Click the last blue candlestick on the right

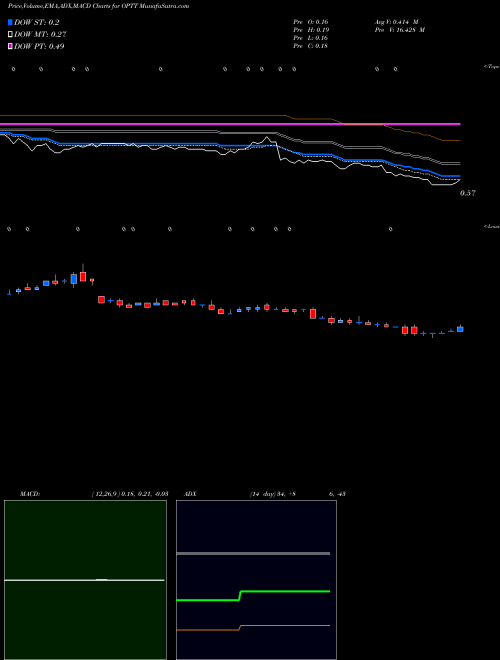pos(460,329)
